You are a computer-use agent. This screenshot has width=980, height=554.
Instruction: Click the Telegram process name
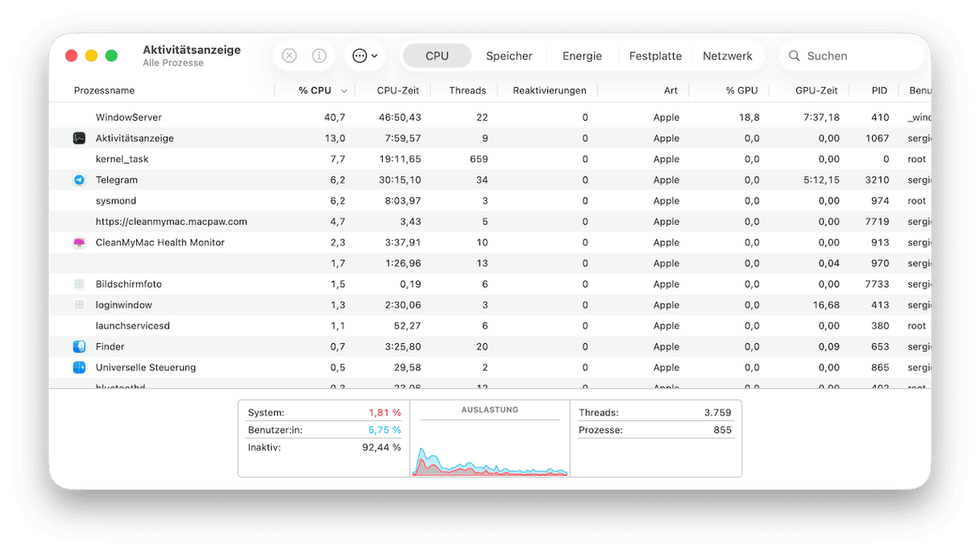(x=117, y=180)
